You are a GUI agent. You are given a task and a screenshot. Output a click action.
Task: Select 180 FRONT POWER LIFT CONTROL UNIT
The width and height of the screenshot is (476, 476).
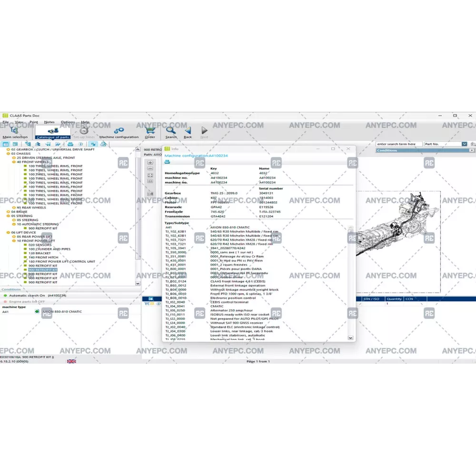tap(61, 261)
